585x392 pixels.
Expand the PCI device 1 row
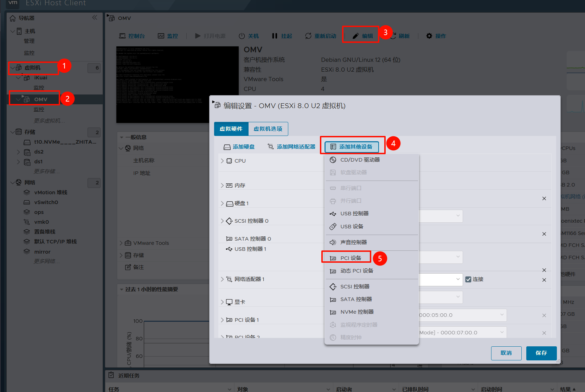coord(222,320)
